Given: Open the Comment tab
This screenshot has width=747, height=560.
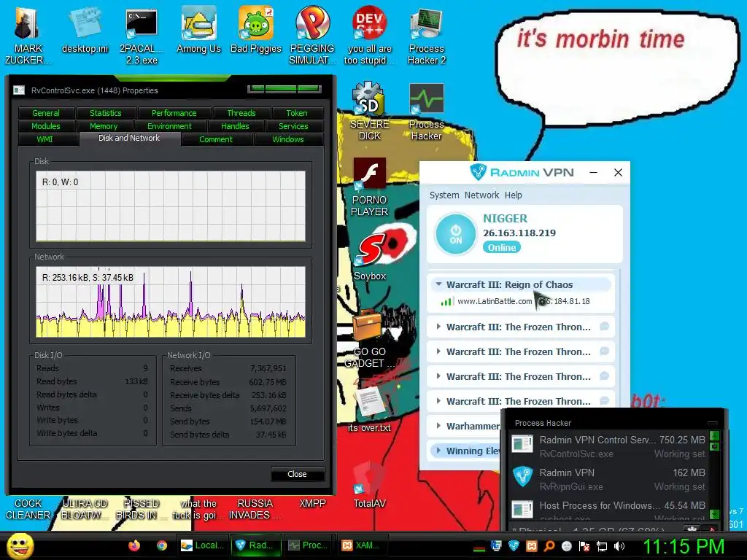Looking at the screenshot, I should pyautogui.click(x=216, y=139).
